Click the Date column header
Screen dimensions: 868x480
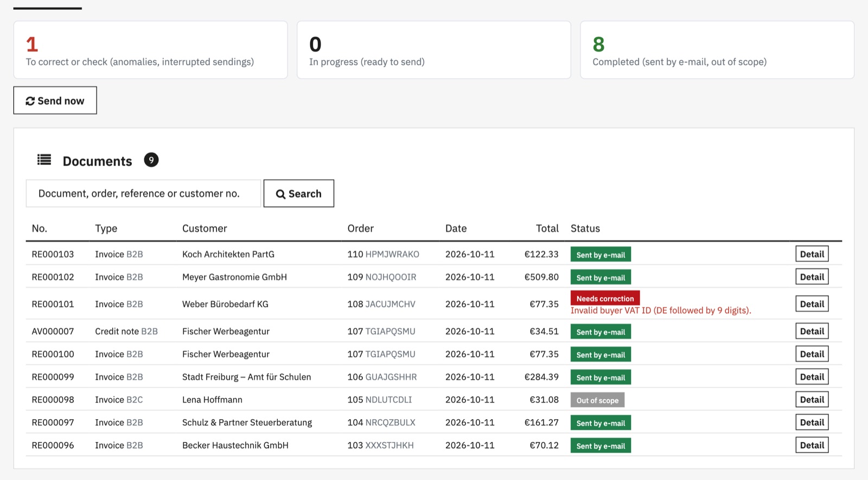click(456, 228)
